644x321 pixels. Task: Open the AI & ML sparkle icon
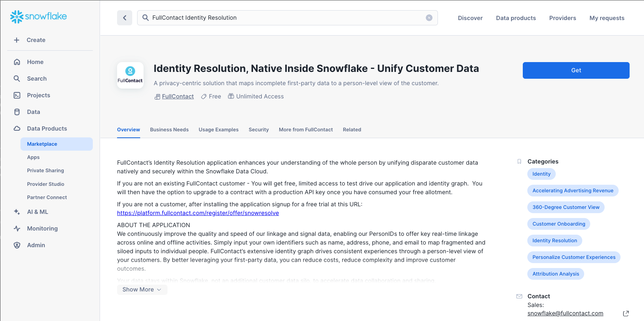click(17, 212)
